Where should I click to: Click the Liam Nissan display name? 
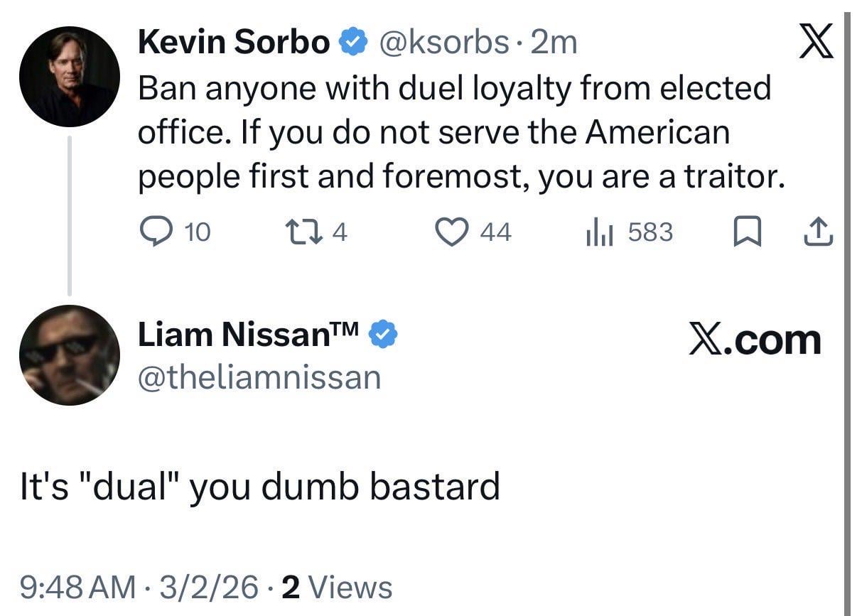(x=250, y=335)
